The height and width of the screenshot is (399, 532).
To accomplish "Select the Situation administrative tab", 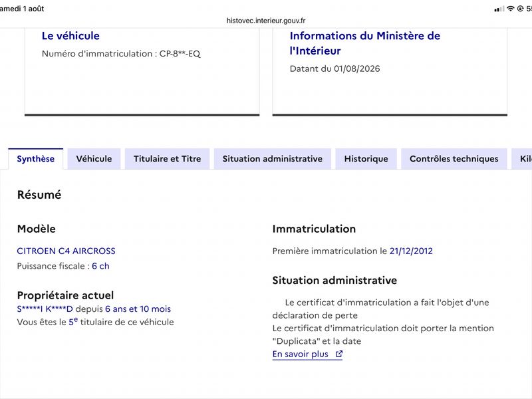I will pos(273,159).
